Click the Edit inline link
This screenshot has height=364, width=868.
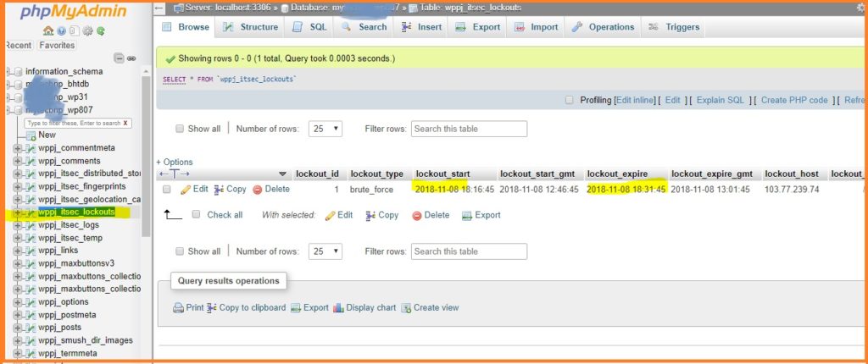click(x=636, y=100)
